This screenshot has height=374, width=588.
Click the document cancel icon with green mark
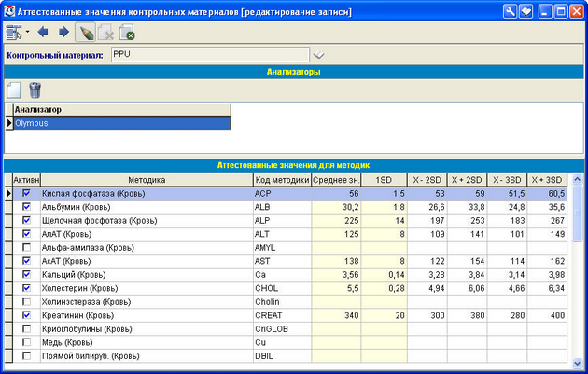point(127,33)
